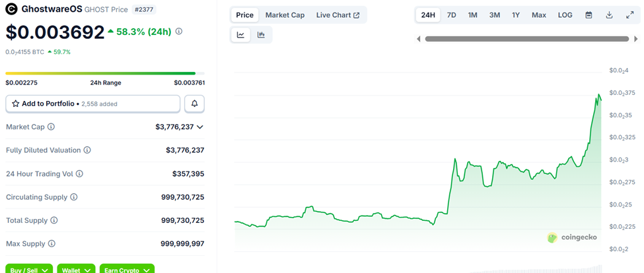Click the chart scrollbar left arrow

(419, 39)
